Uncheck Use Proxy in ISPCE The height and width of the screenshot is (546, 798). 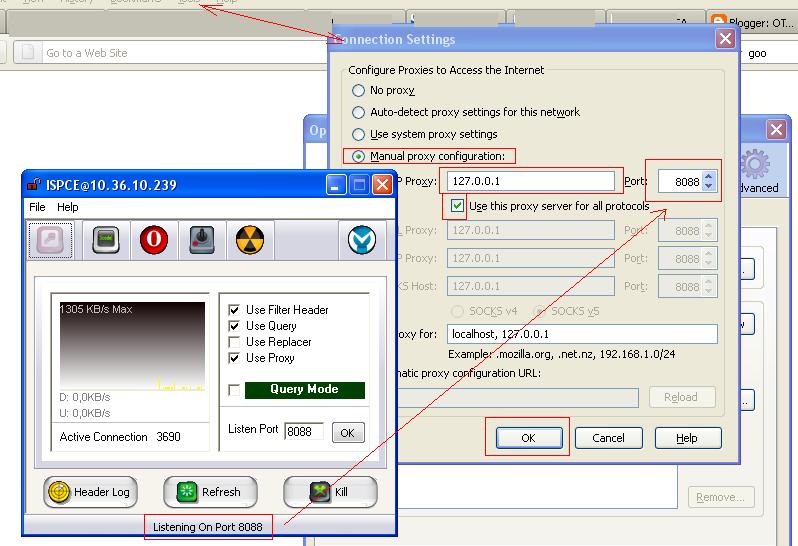(234, 358)
